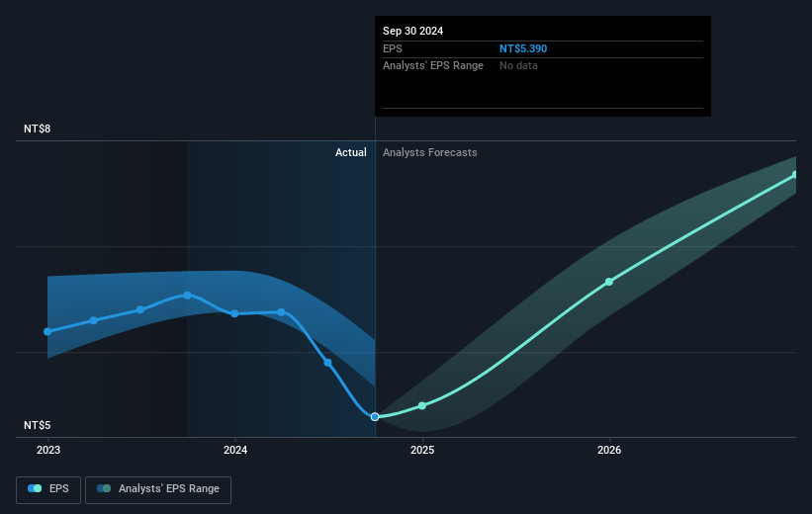Image resolution: width=812 pixels, height=514 pixels.
Task: Select the early 2025 forecast data point
Action: [x=422, y=406]
